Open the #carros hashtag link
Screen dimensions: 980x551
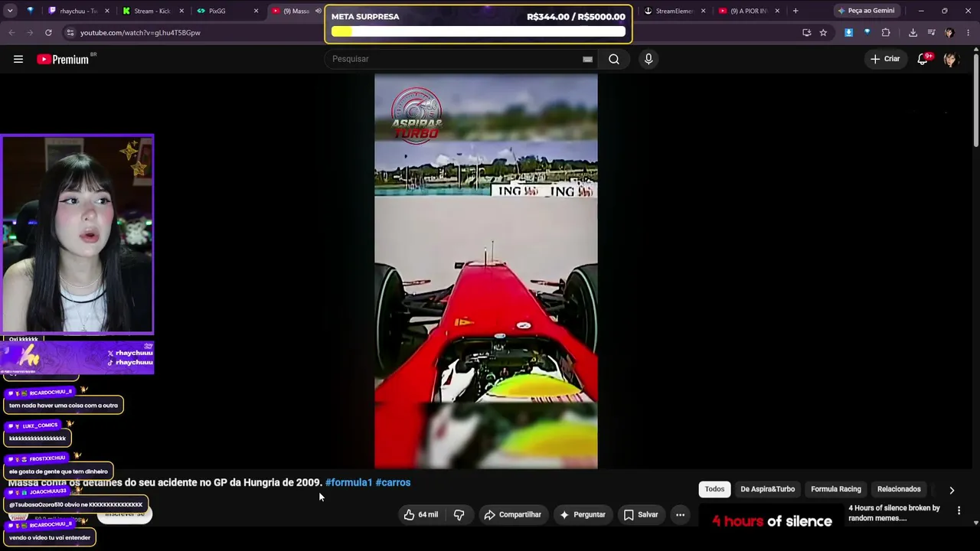point(393,483)
